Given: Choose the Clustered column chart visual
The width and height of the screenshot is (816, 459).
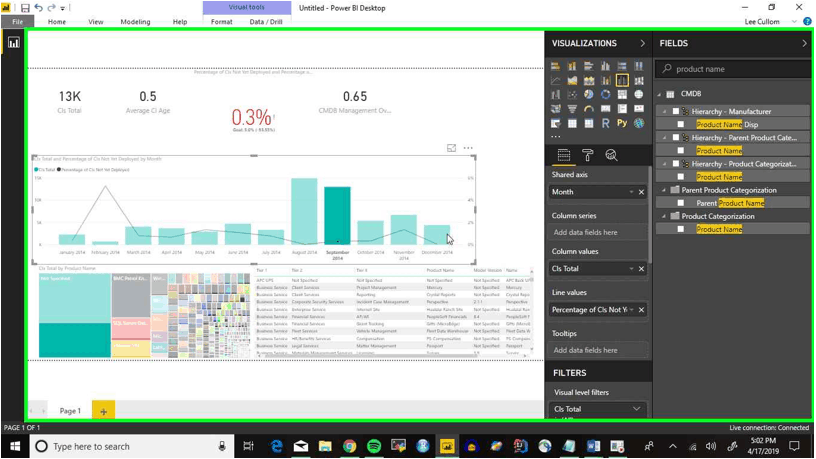Looking at the screenshot, I should 605,66.
